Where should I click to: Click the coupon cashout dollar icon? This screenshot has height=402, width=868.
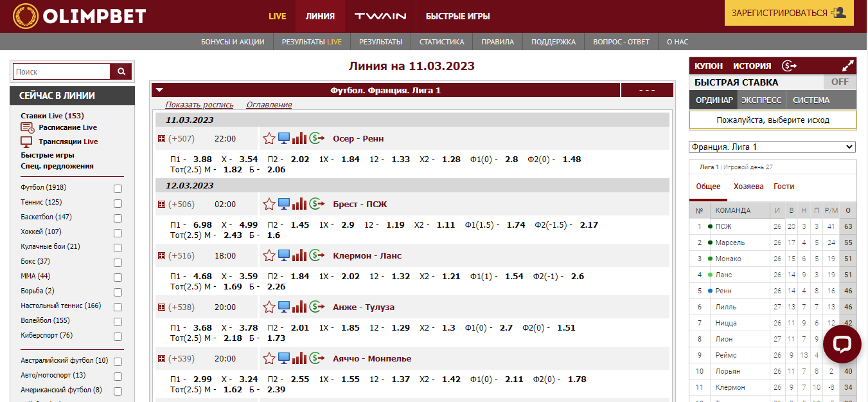tap(789, 66)
